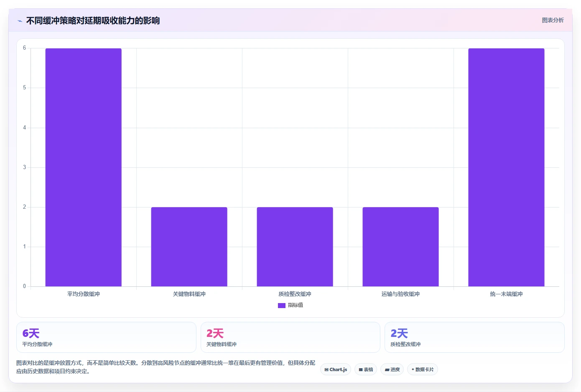Click x-axis label 统一末端缓冲
The image size is (581, 392).
[x=507, y=294]
